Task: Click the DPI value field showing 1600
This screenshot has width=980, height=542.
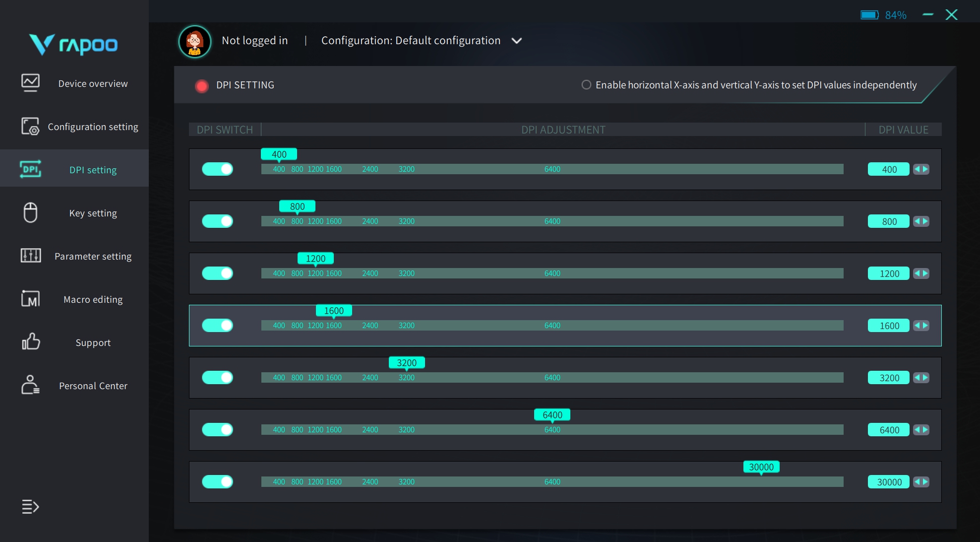Action: click(889, 326)
